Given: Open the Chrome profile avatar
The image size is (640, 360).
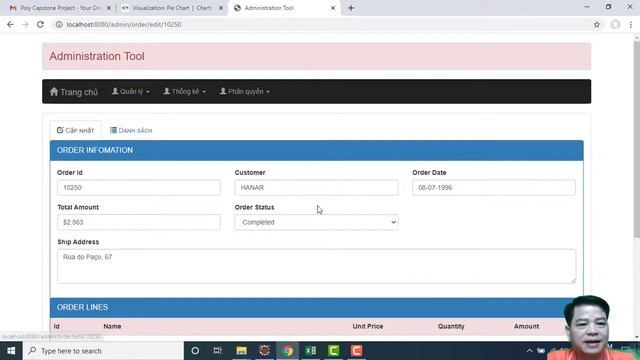Looking at the screenshot, I should 616,24.
